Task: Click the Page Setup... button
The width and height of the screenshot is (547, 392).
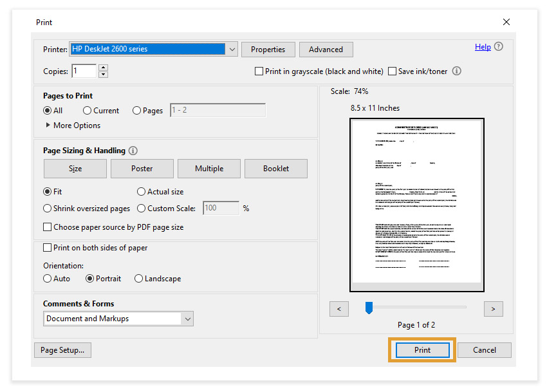Action: [x=62, y=350]
